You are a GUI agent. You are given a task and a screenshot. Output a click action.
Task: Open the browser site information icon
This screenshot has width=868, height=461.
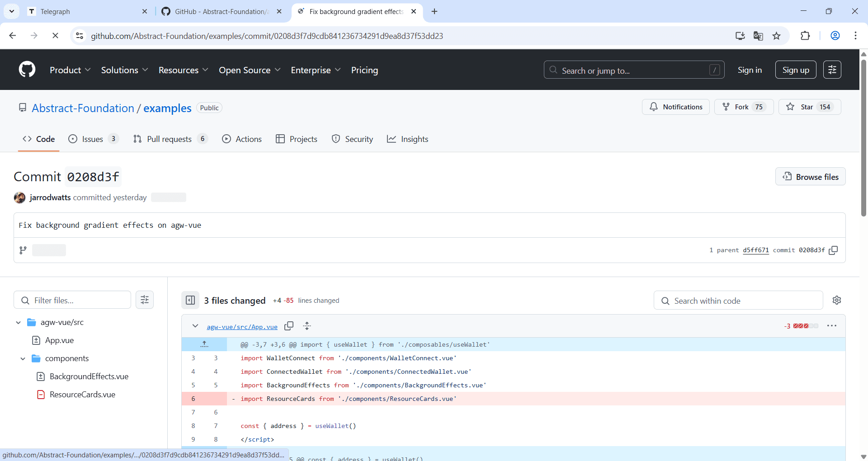click(x=80, y=36)
